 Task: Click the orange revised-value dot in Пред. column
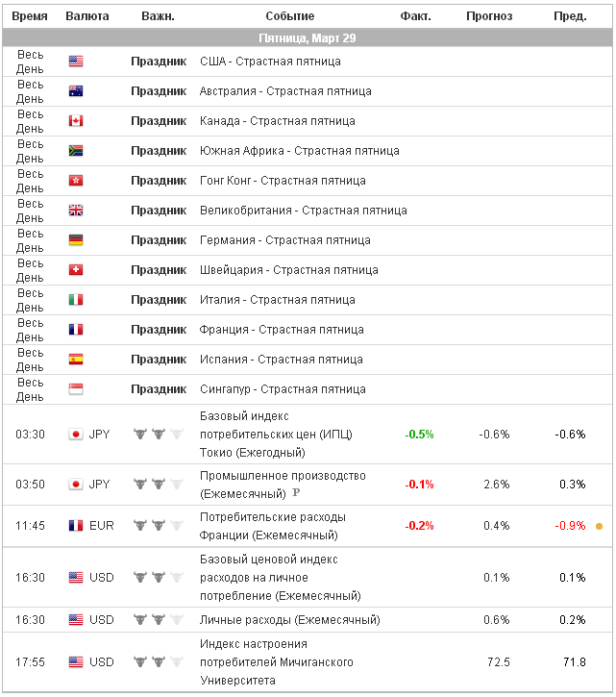pyautogui.click(x=599, y=526)
